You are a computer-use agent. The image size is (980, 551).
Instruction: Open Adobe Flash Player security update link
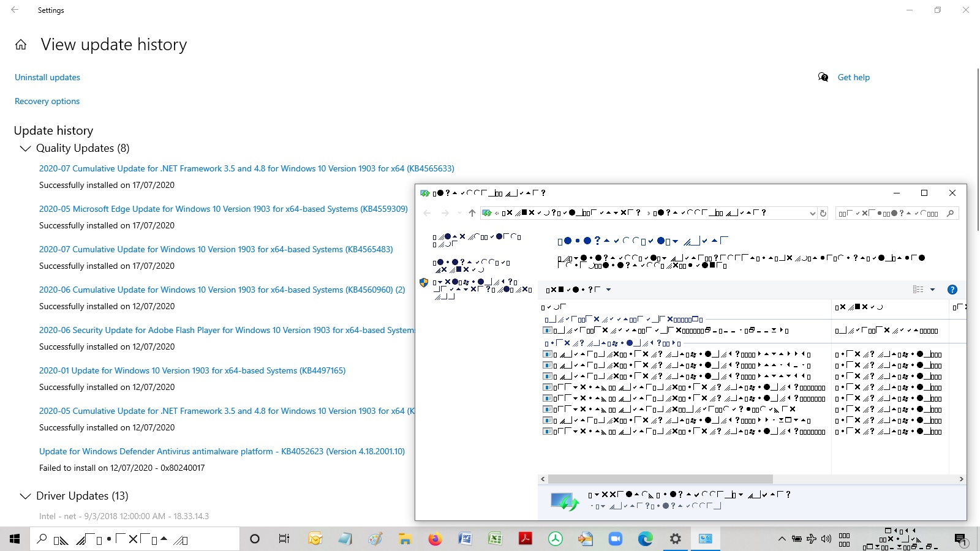(227, 330)
